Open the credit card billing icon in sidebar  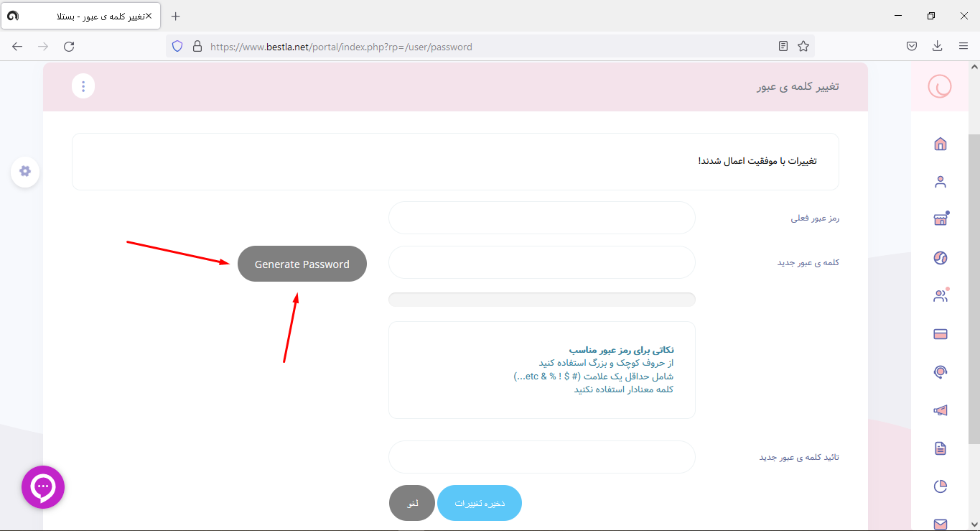[940, 334]
